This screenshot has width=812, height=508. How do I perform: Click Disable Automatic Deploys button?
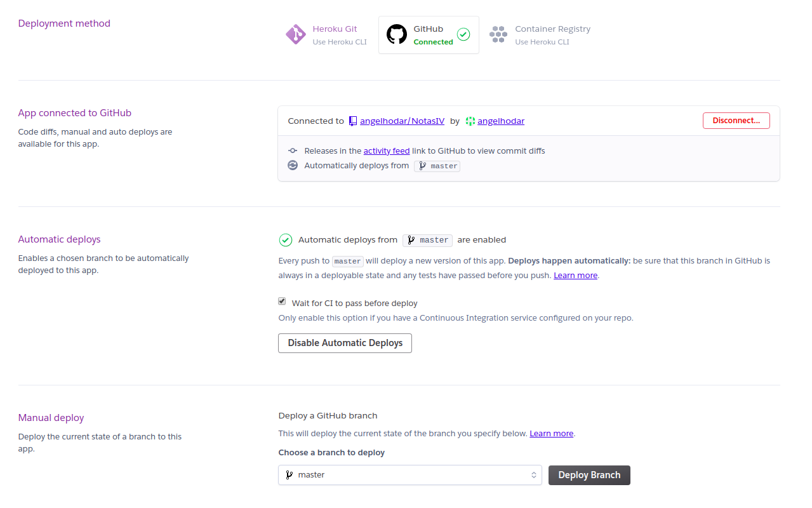(x=345, y=343)
